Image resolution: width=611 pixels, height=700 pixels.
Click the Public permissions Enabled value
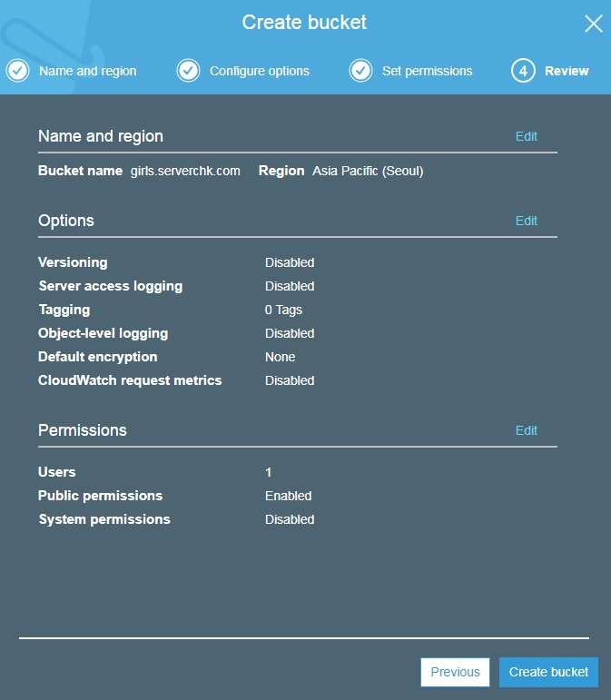(289, 496)
